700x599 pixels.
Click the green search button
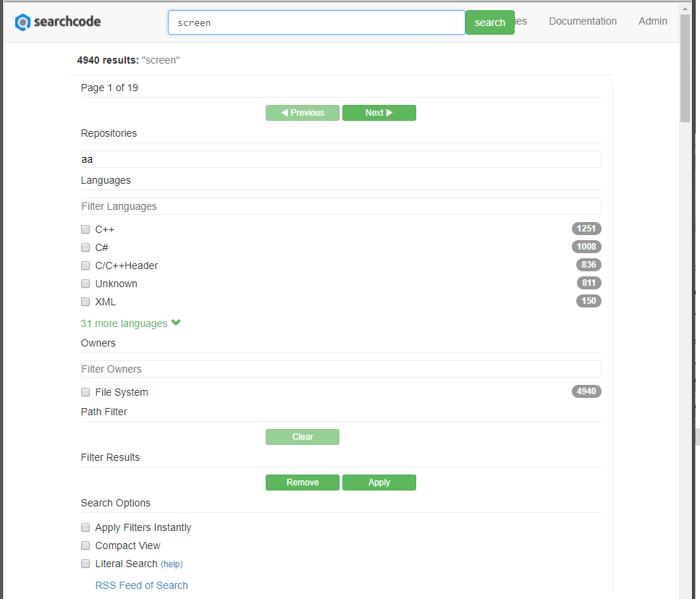tap(490, 22)
